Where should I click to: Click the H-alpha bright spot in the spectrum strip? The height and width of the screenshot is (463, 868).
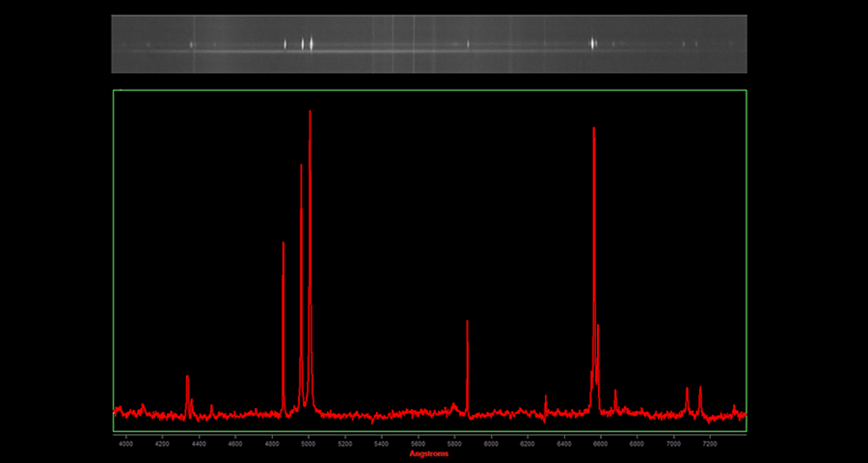tap(593, 43)
